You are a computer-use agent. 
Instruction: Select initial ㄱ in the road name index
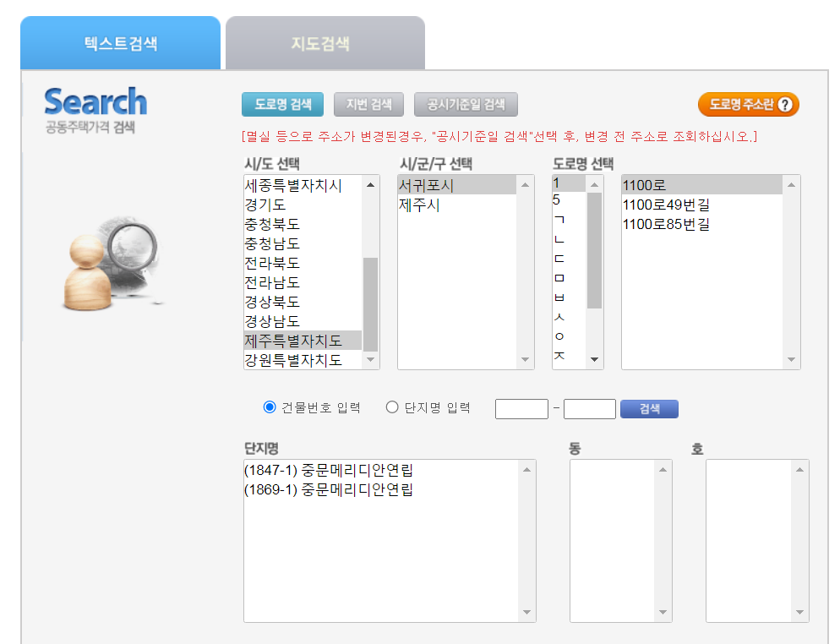[569, 220]
